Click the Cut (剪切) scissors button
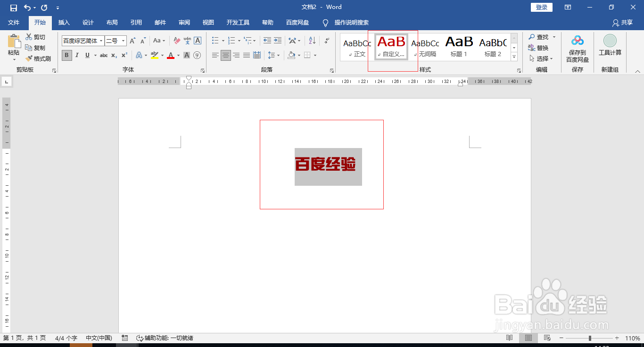Image resolution: width=644 pixels, height=347 pixels. click(36, 37)
